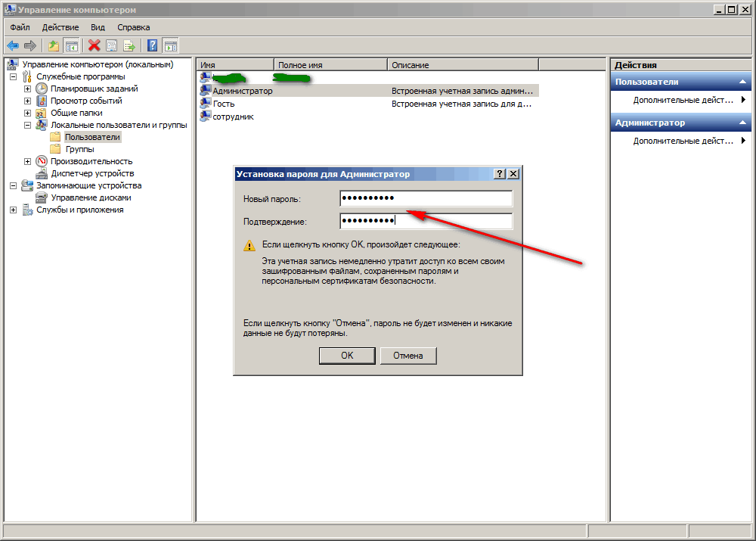The width and height of the screenshot is (756, 541).
Task: Sort list by Полное имя column header
Action: tap(331, 64)
